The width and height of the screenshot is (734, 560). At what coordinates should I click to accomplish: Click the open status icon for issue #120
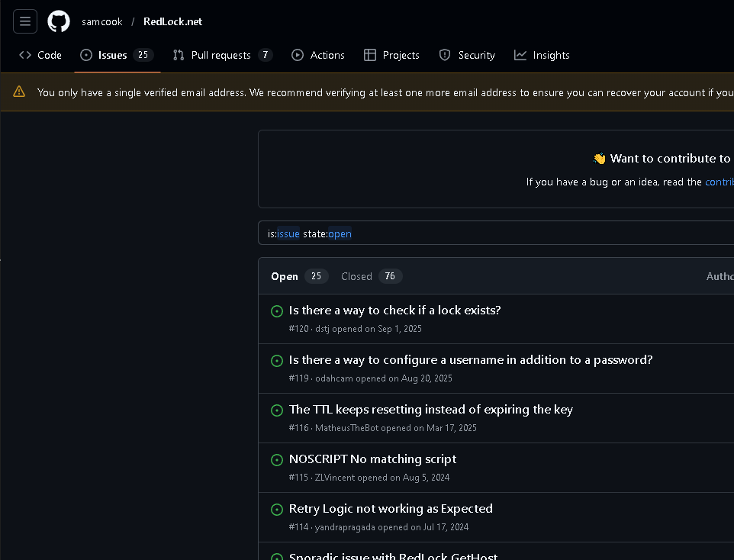click(x=277, y=311)
